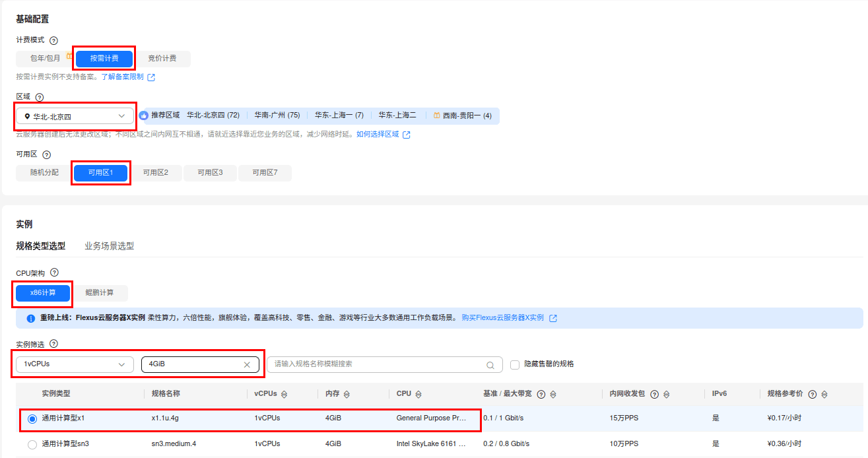Choose 竞价计费 billing mode
868x458 pixels.
[x=162, y=59]
